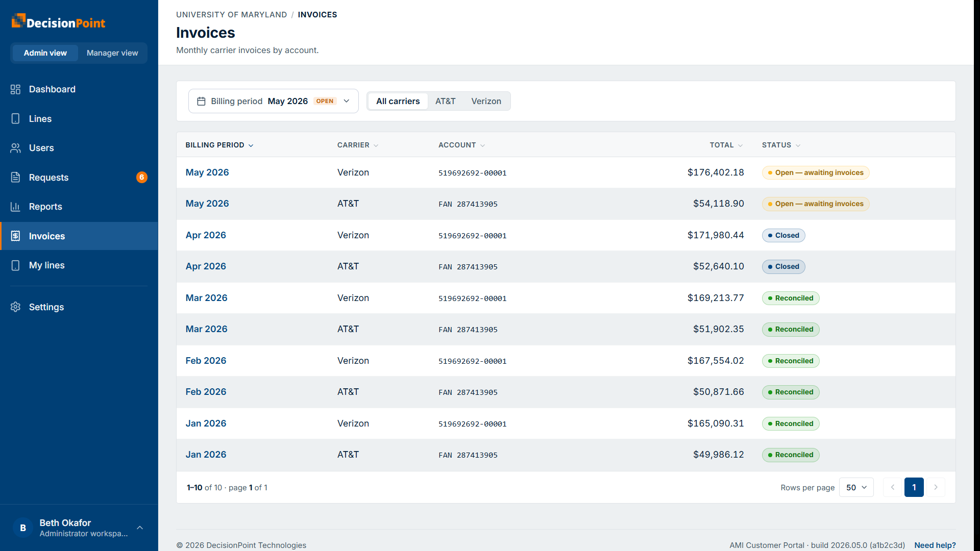Switch to Manager view
Image resolution: width=980 pixels, height=551 pixels.
tap(112, 53)
